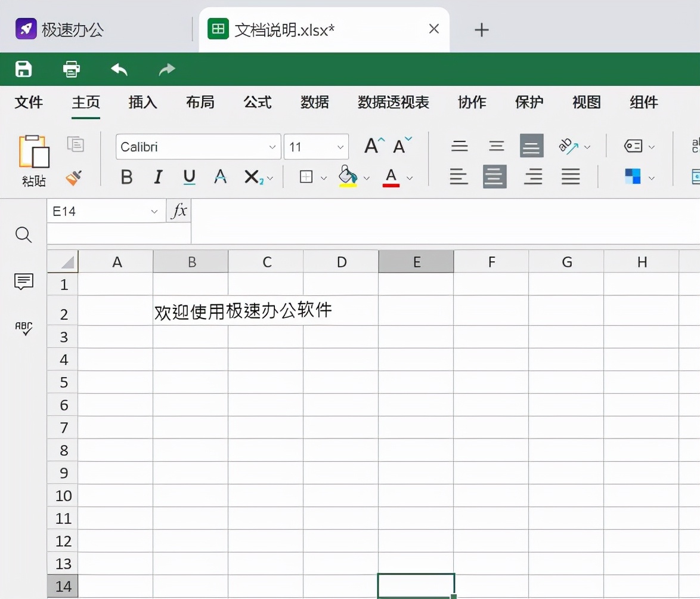Toggle underline formatting
700x599 pixels.
tap(188, 177)
